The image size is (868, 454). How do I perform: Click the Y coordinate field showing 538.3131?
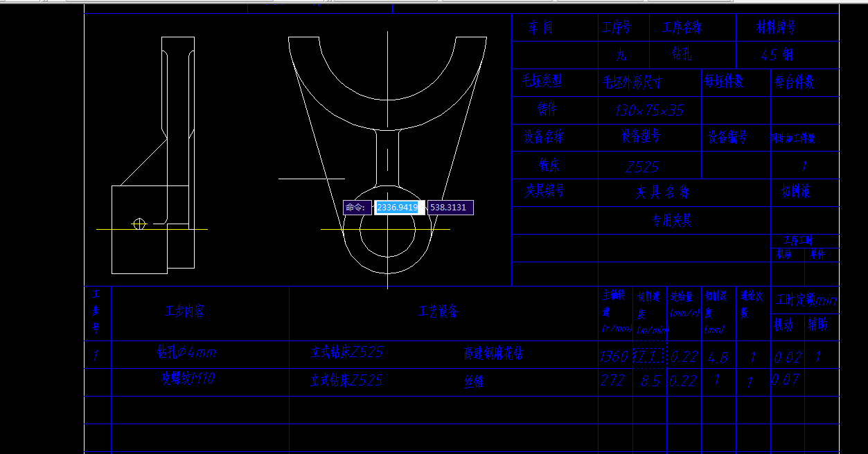[450, 207]
